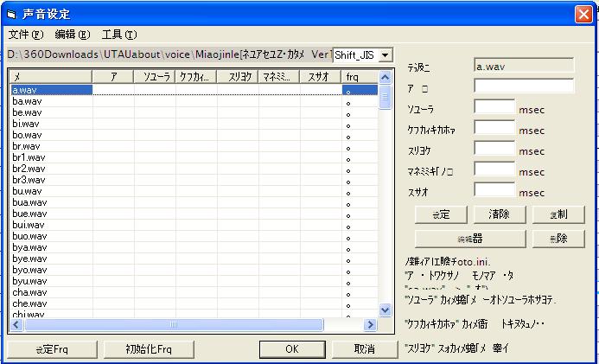599x364 pixels.
Task: Click the 初始化Frq button
Action: tap(149, 349)
